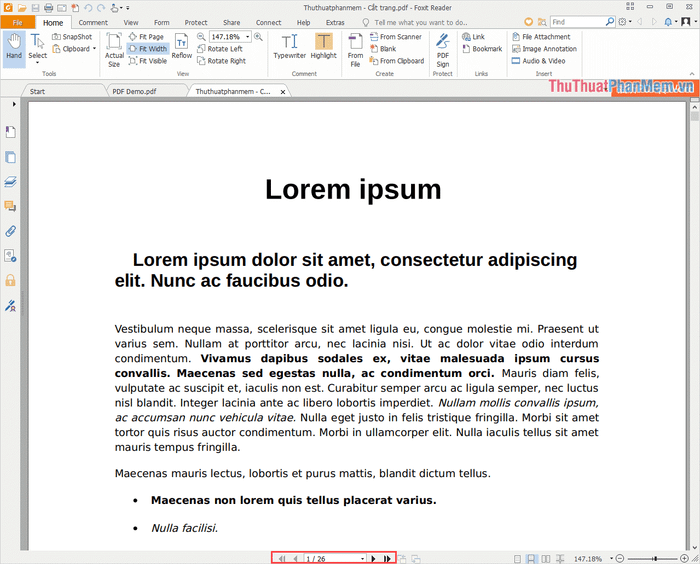Open the notifications bell dropdown
The image size is (700, 564).
671,22
